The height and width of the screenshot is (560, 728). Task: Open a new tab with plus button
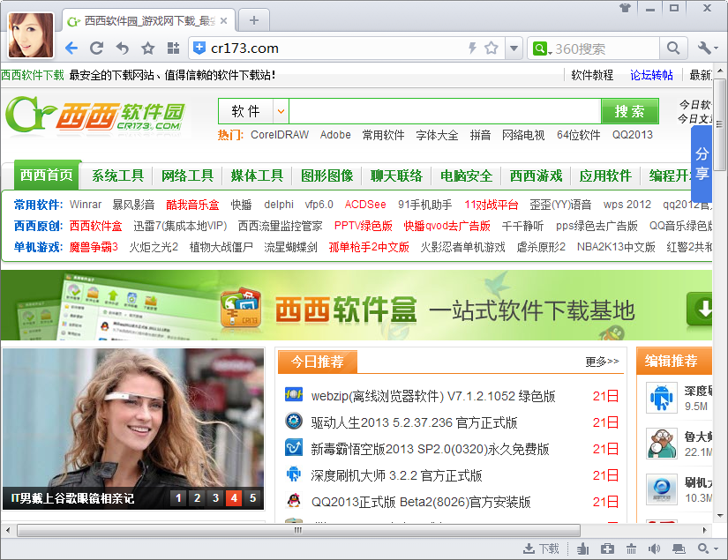pyautogui.click(x=253, y=20)
